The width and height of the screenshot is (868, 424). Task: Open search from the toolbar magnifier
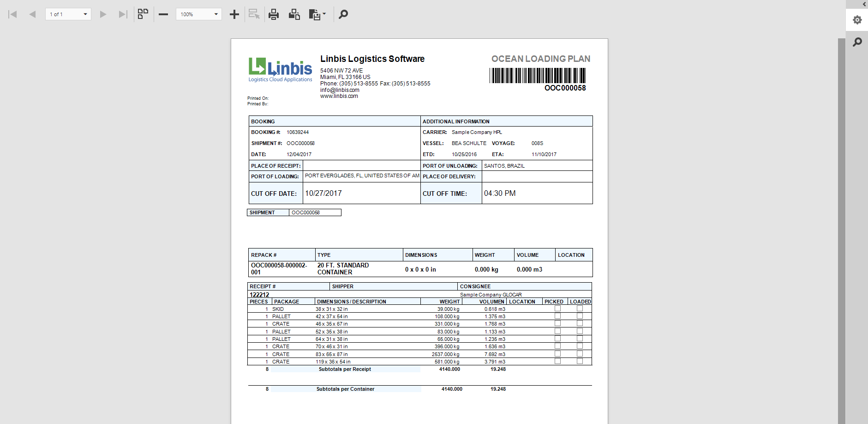[x=343, y=14]
